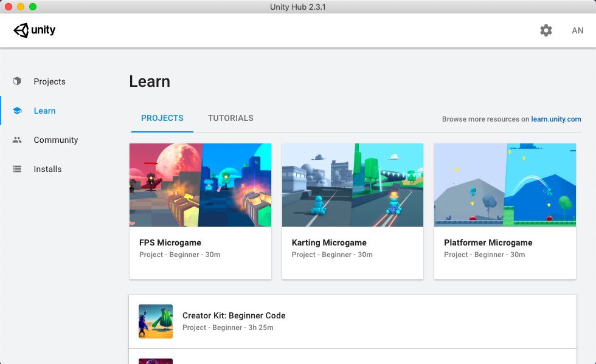Click the Platformer Microgame title
This screenshot has height=364, width=596.
point(488,242)
